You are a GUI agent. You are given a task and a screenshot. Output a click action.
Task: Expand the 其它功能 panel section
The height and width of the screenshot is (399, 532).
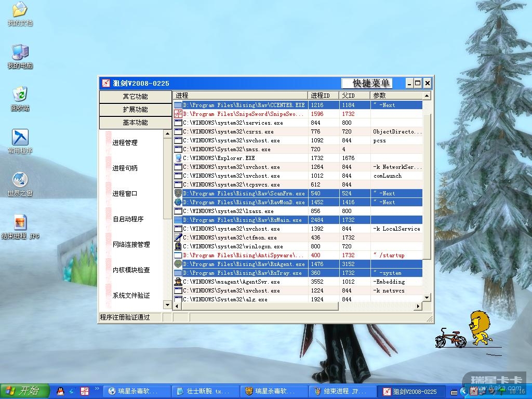pos(135,97)
